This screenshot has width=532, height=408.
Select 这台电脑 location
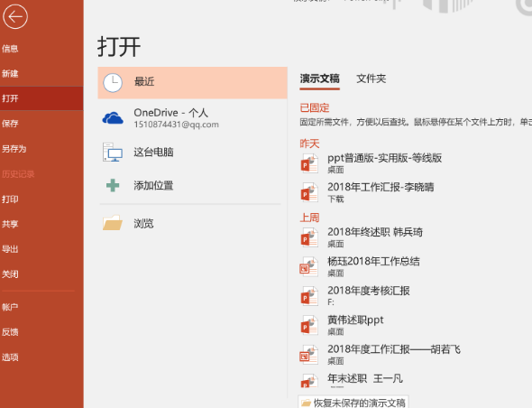pyautogui.click(x=192, y=152)
